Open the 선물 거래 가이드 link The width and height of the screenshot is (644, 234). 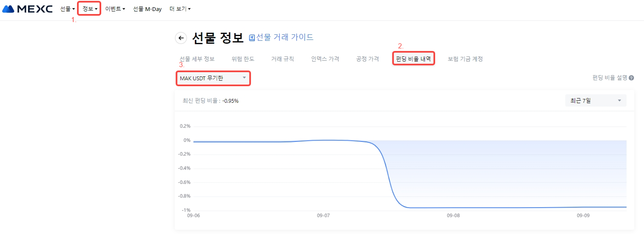[285, 37]
